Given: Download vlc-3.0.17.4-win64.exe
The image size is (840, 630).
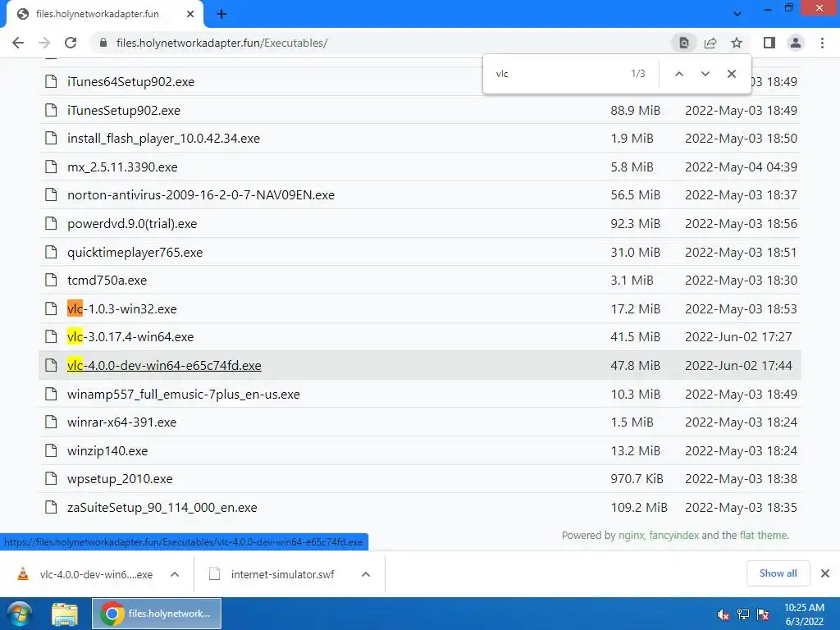Looking at the screenshot, I should (130, 337).
